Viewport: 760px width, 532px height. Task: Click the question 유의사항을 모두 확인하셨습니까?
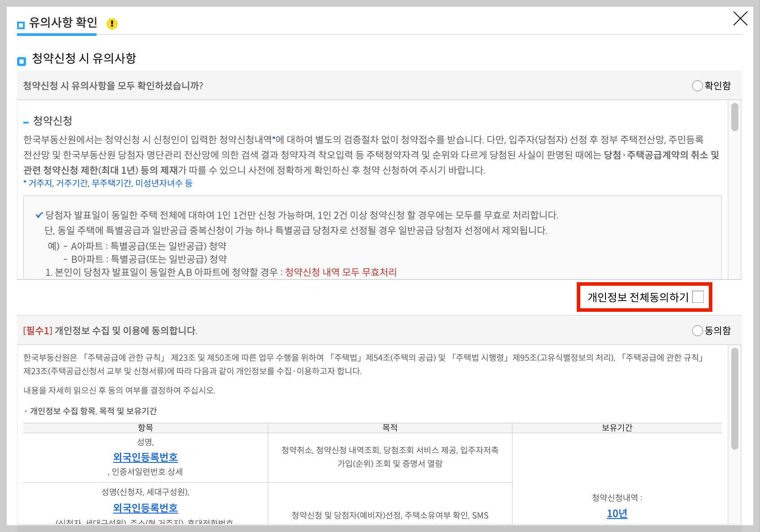click(x=113, y=86)
